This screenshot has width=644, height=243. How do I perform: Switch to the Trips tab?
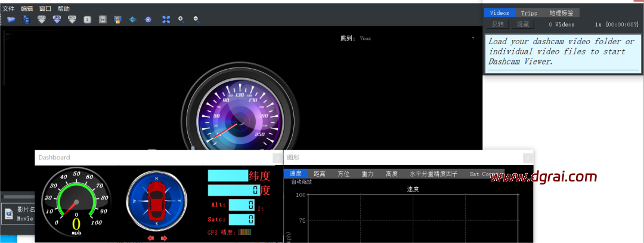(x=528, y=13)
